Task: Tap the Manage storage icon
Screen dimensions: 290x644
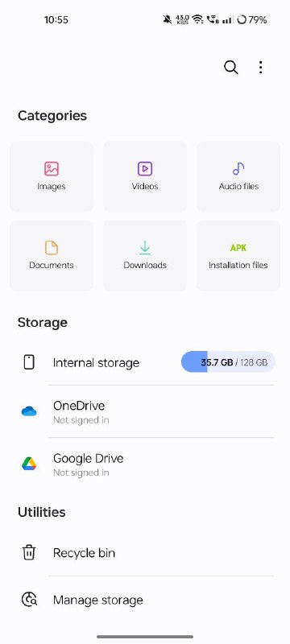Action: (29, 600)
